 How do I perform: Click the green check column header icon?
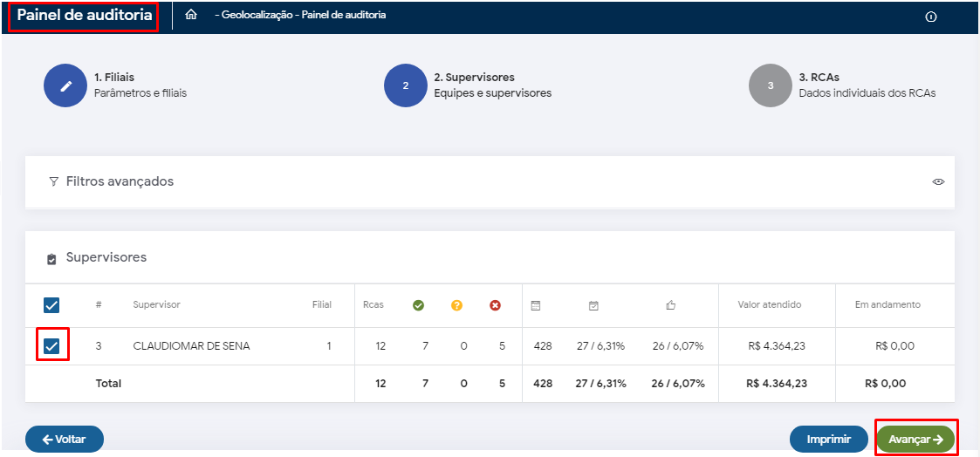pos(418,305)
